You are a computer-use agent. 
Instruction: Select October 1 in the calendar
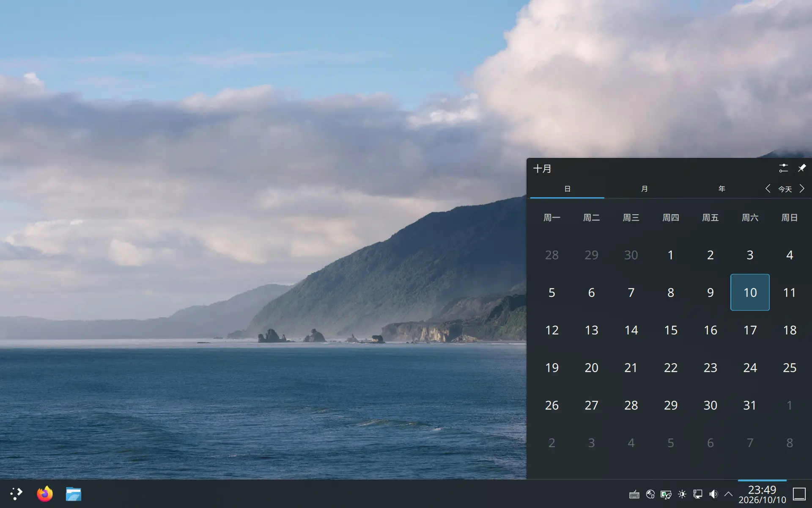pyautogui.click(x=671, y=255)
